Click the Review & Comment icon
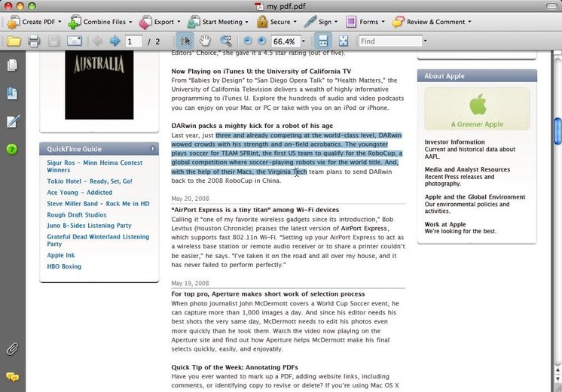Viewport: 562px width, 392px height. (399, 22)
